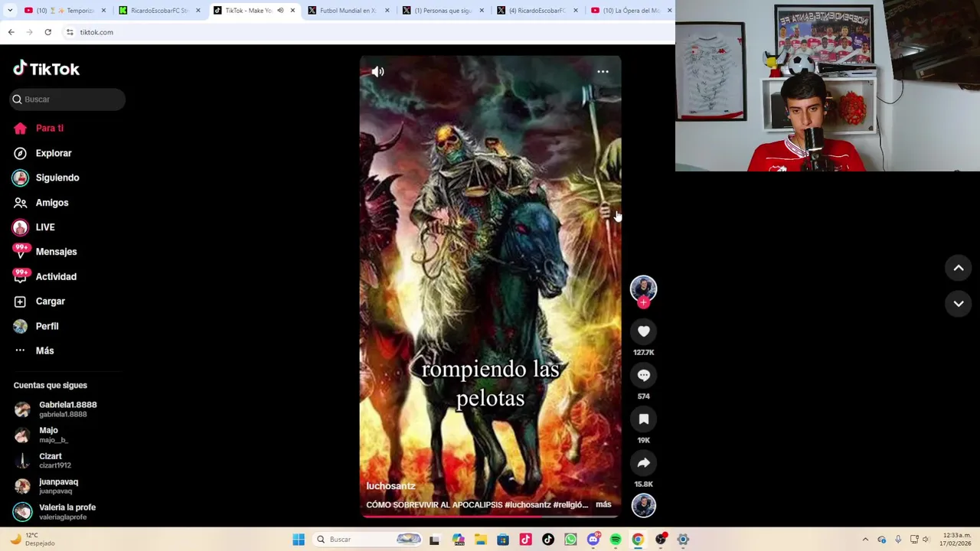Go to next video with down chevron
The width and height of the screenshot is (980, 551).
point(958,304)
